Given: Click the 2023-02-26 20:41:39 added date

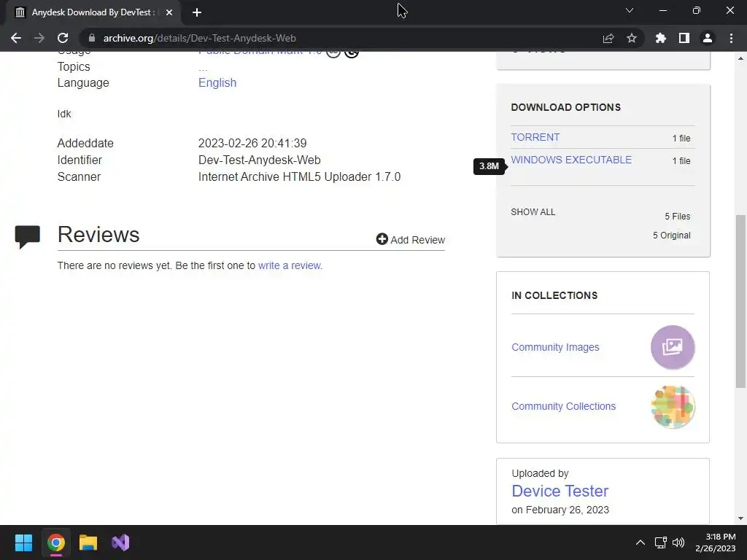Looking at the screenshot, I should coord(252,144).
